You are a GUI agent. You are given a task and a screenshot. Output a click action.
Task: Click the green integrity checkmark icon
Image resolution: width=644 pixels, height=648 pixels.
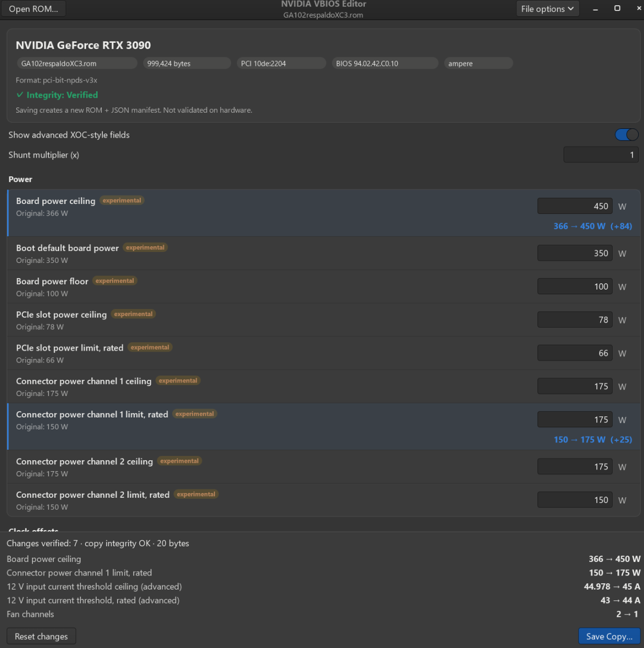20,95
